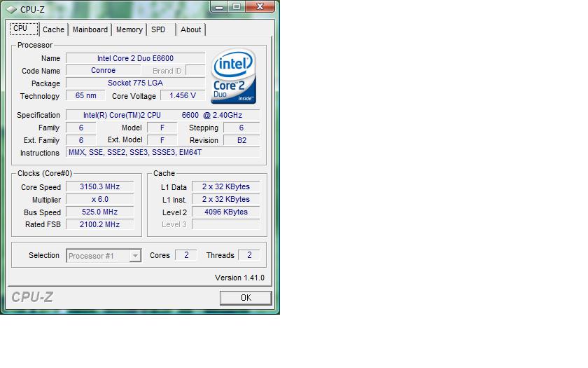Click the Level 2 value 4096 KBytes
588x368 pixels.
point(225,212)
